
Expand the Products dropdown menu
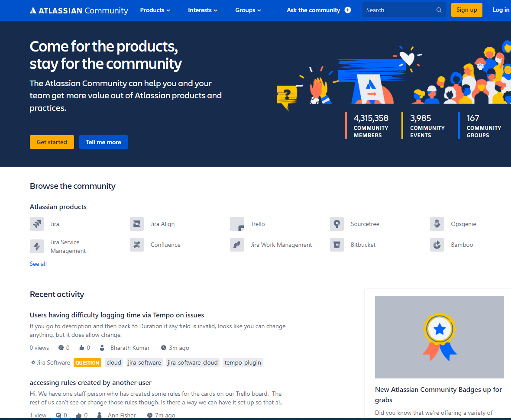(x=155, y=10)
